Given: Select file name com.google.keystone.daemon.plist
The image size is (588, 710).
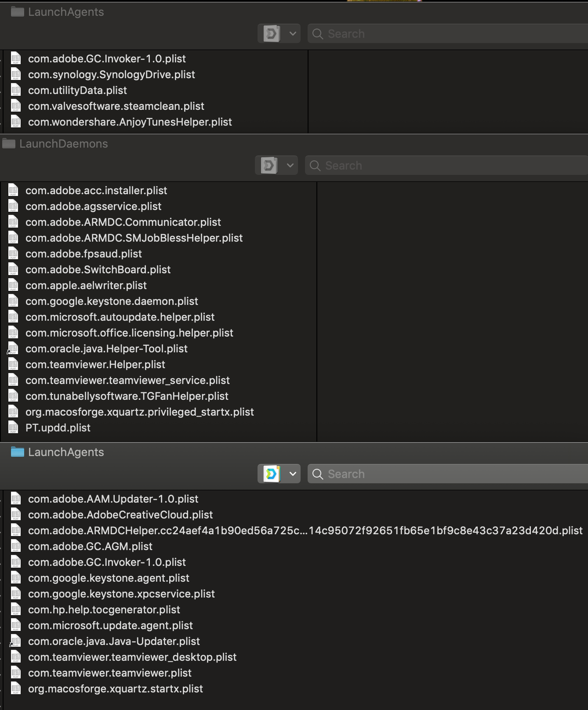Looking at the screenshot, I should 112,301.
